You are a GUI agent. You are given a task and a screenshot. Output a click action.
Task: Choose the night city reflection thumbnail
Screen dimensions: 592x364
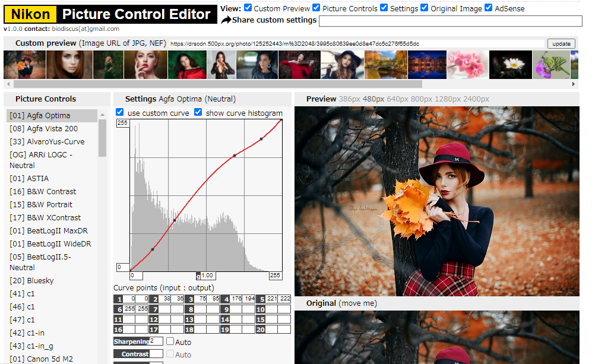(x=427, y=65)
